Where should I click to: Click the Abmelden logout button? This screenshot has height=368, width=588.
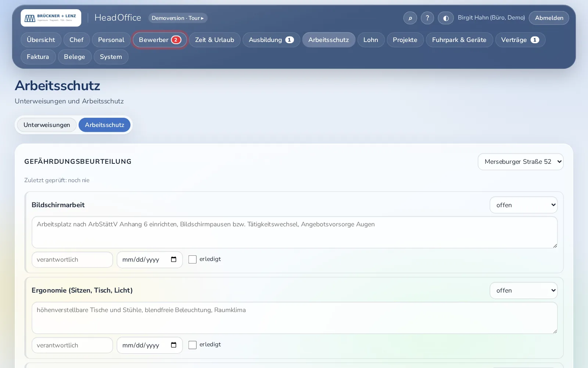tap(549, 18)
